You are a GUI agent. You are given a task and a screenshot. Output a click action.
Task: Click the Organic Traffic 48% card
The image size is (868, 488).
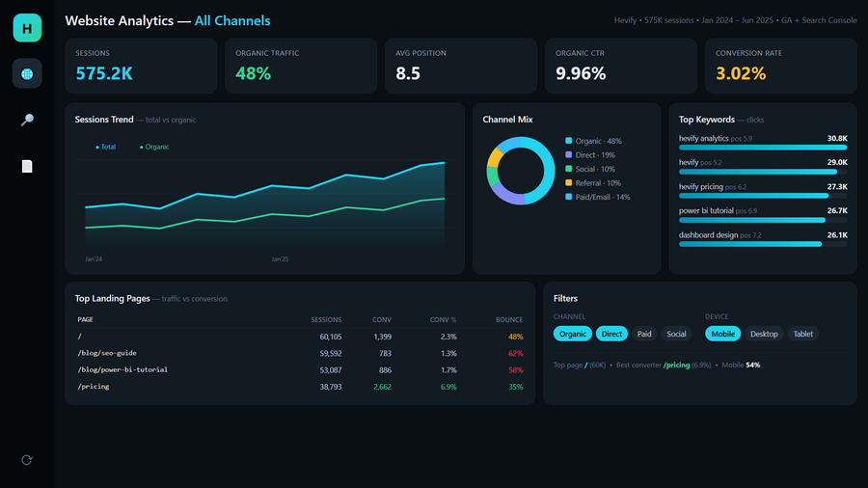click(x=301, y=66)
